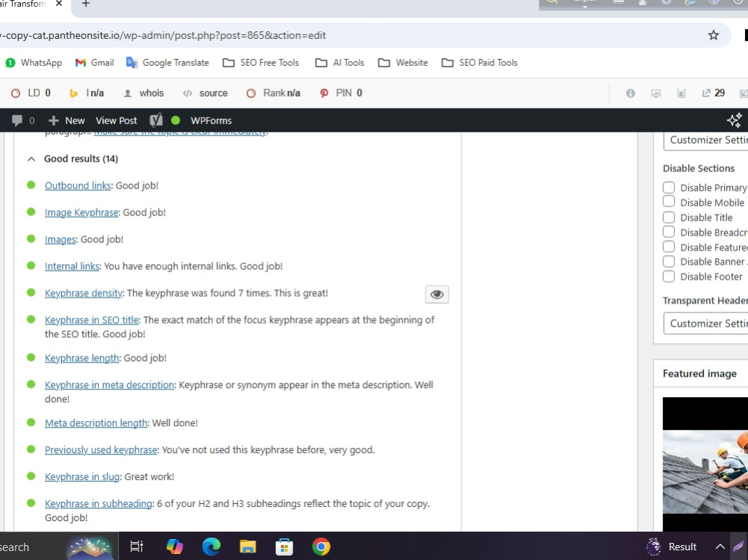This screenshot has height=560, width=748.
Task: Open Copilot from the taskbar
Action: 174,546
